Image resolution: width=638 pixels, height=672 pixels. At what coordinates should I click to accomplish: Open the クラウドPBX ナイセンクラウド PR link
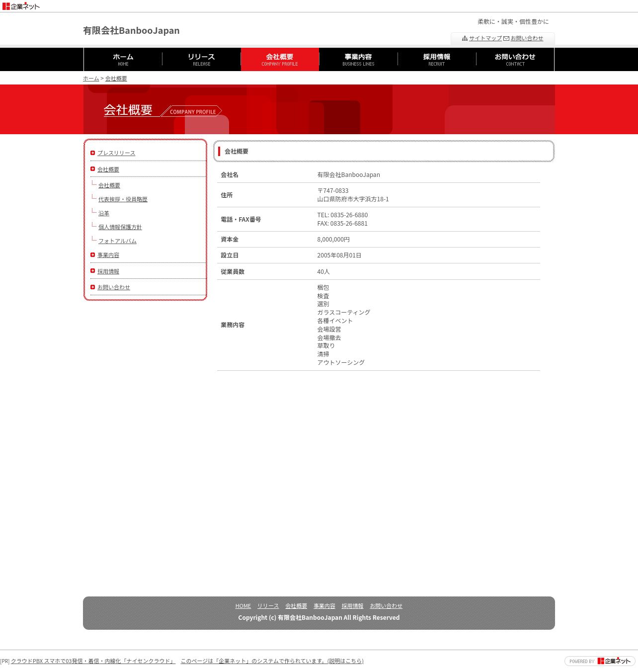(x=93, y=661)
